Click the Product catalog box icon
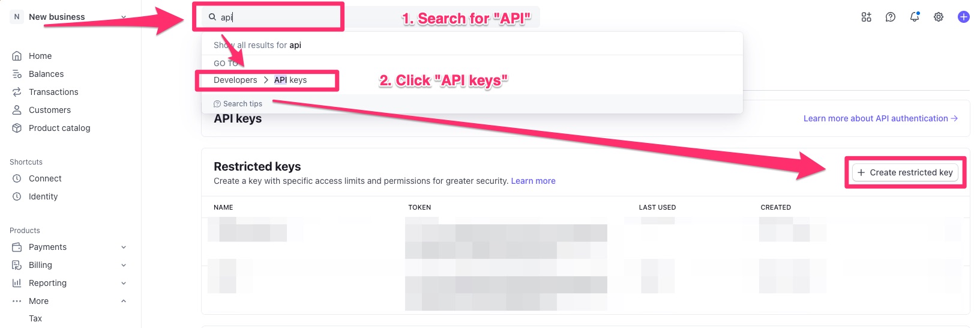The width and height of the screenshot is (980, 328). 17,128
